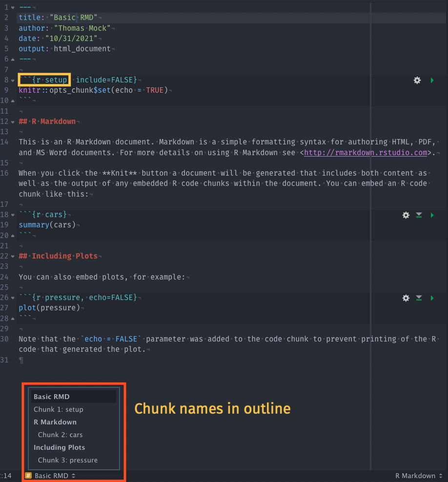Collapse the setup chunk fold at line 8
The height and width of the screenshot is (482, 448).
tap(13, 80)
